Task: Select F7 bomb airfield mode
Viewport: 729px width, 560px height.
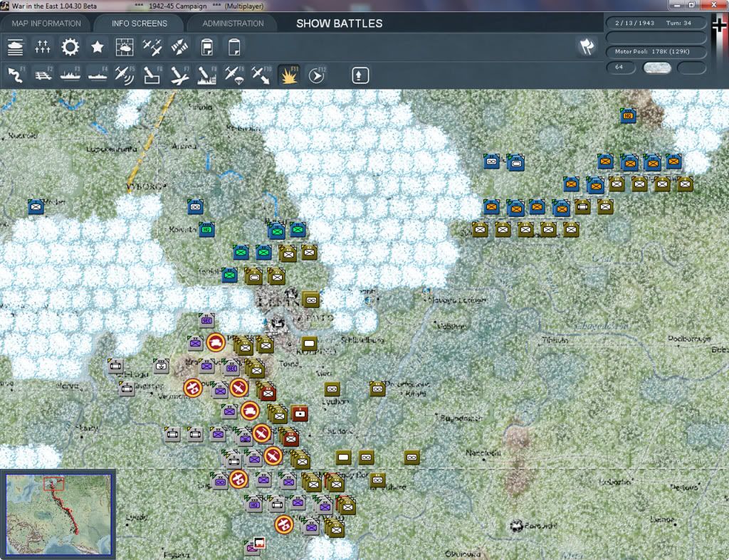Action: pos(179,75)
